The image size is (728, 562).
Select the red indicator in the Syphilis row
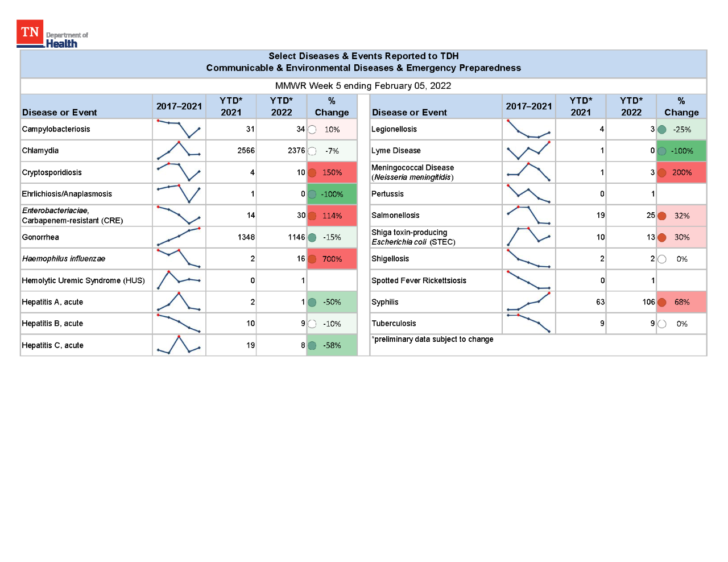pos(662,302)
